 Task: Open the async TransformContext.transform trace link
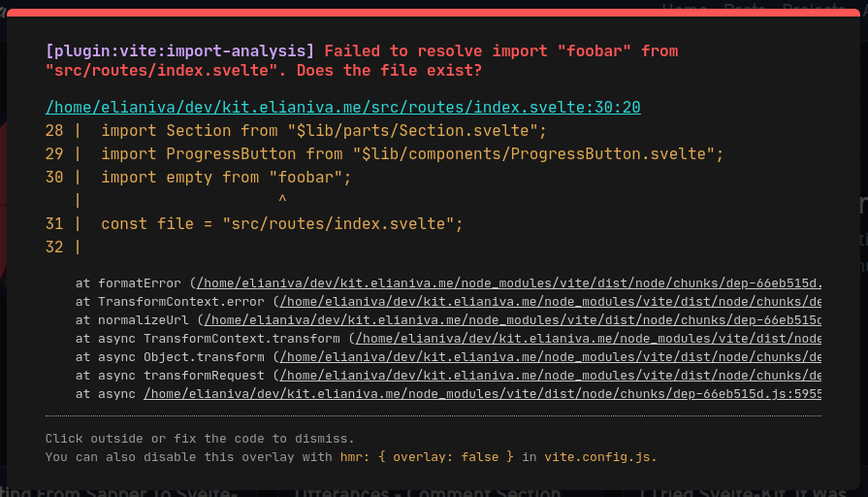(x=588, y=339)
